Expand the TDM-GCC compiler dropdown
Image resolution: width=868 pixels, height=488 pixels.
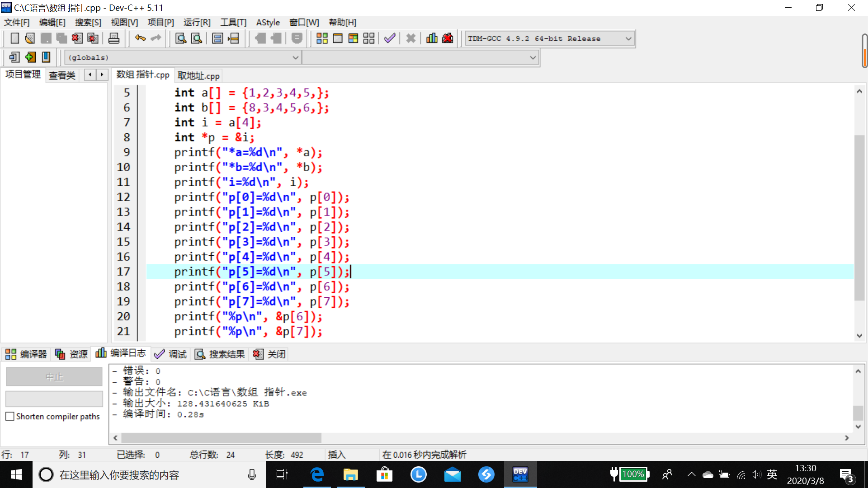[x=628, y=38]
